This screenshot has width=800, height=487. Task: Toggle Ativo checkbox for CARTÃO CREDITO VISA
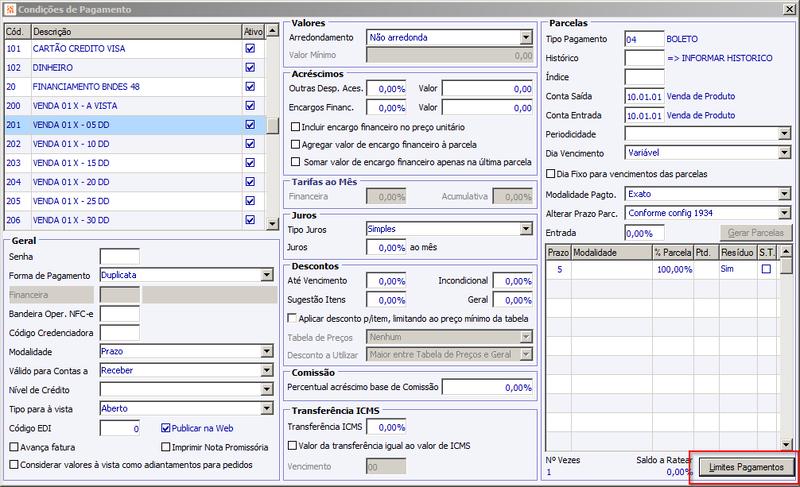point(250,48)
